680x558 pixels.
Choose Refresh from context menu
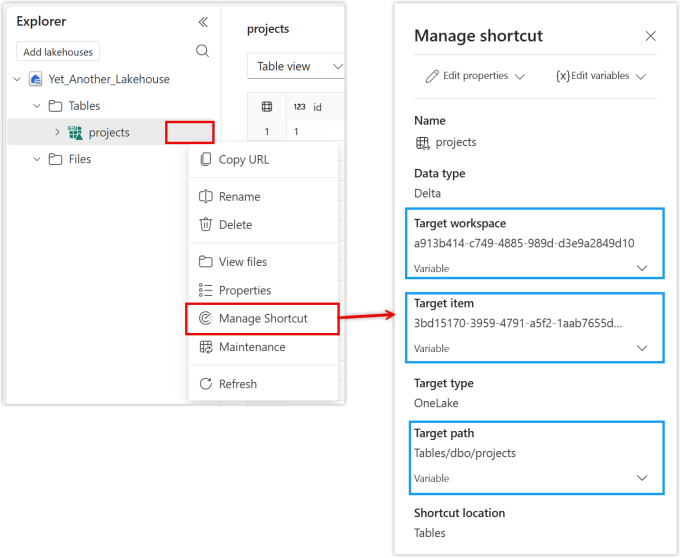[x=263, y=384]
